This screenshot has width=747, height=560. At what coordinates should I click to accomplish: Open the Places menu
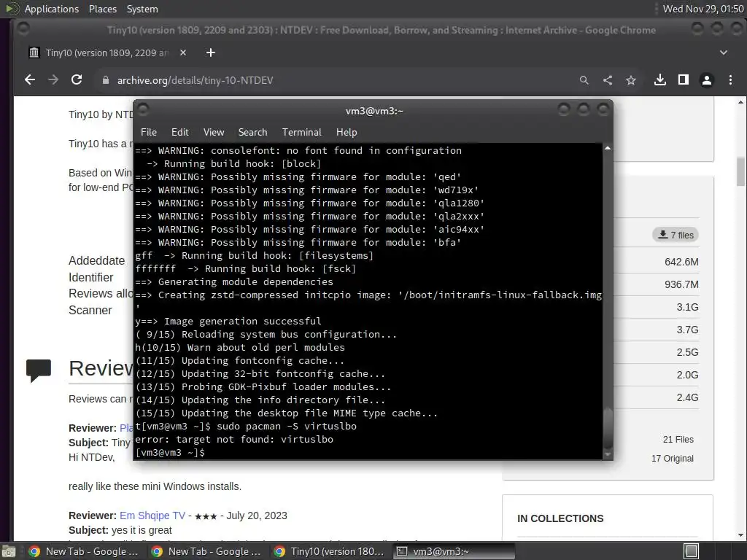[102, 9]
